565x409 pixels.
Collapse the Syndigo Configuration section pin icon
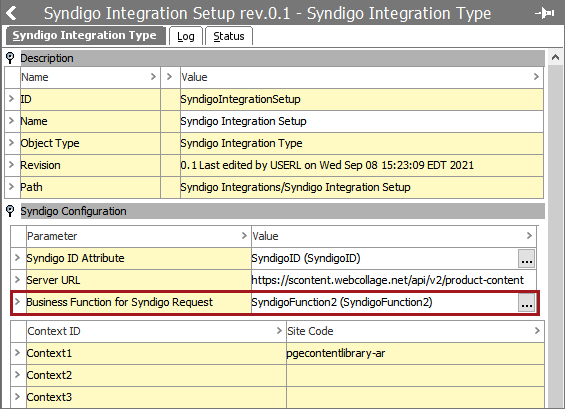[10, 211]
